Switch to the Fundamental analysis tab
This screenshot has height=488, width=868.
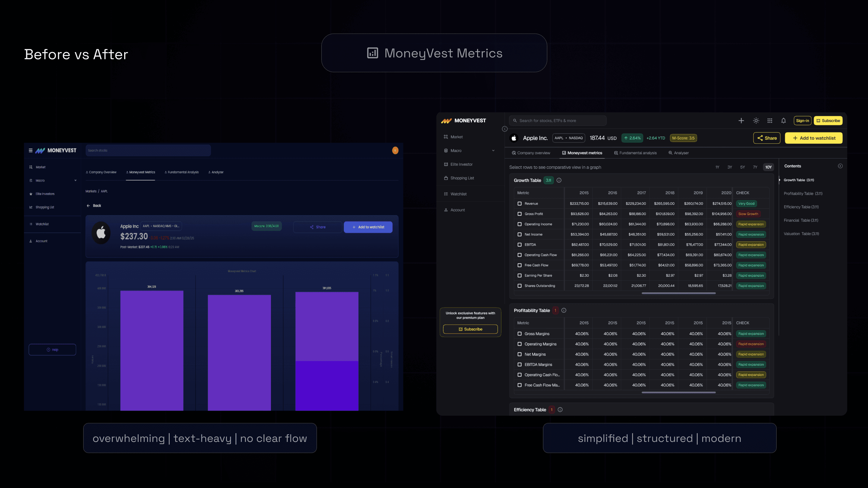coord(636,153)
